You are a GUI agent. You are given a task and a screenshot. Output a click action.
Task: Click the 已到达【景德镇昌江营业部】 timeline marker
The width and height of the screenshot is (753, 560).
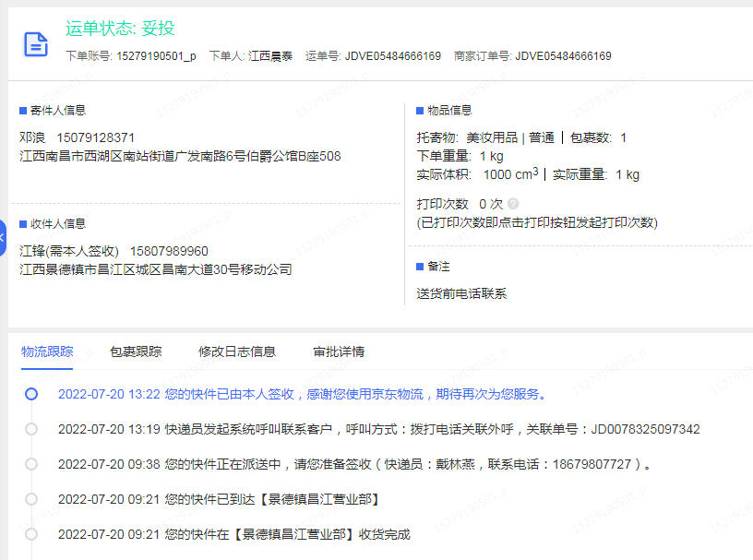point(31,499)
